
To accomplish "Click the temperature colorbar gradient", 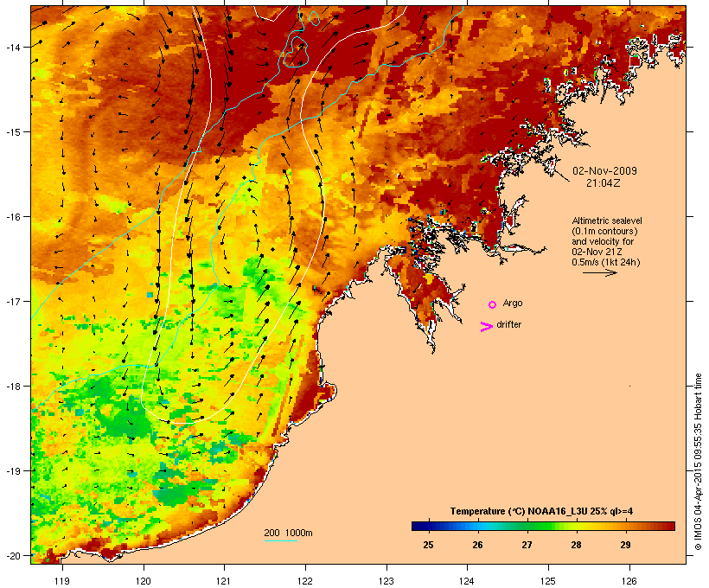I will click(543, 526).
